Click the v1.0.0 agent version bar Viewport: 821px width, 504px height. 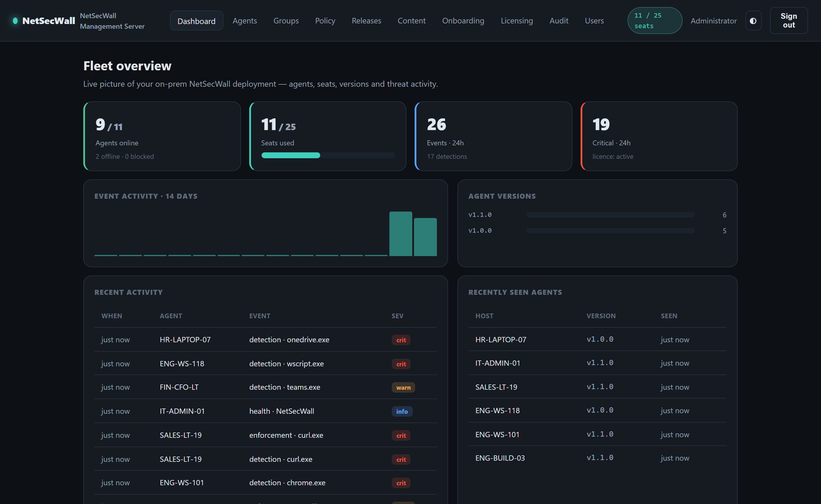click(x=610, y=231)
